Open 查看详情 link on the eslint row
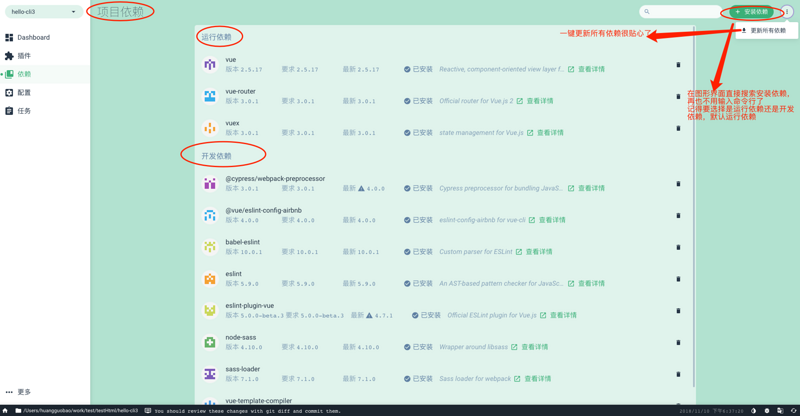 586,283
